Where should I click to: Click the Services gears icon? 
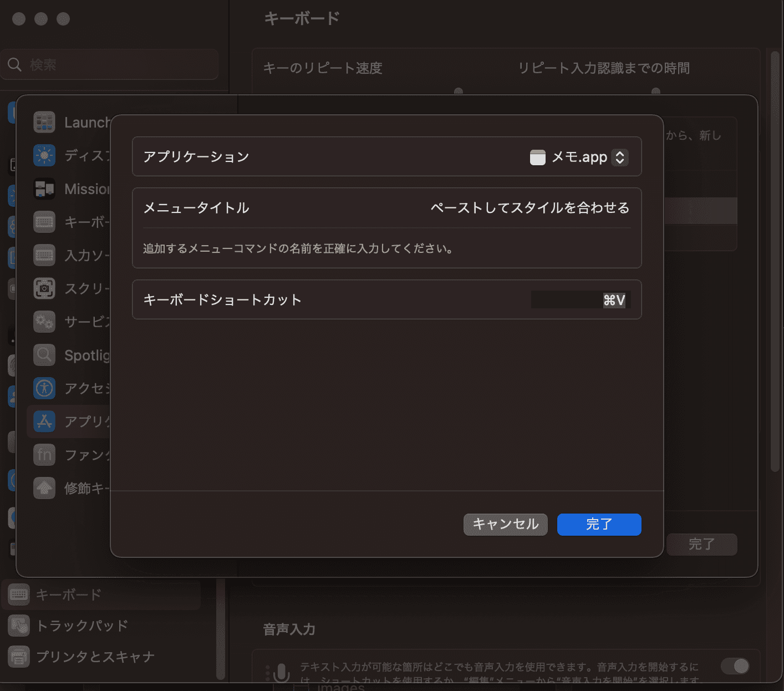tap(44, 322)
